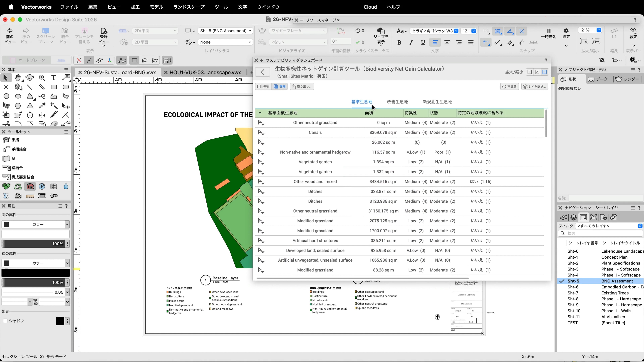Open the cloud job display icon

(381, 31)
